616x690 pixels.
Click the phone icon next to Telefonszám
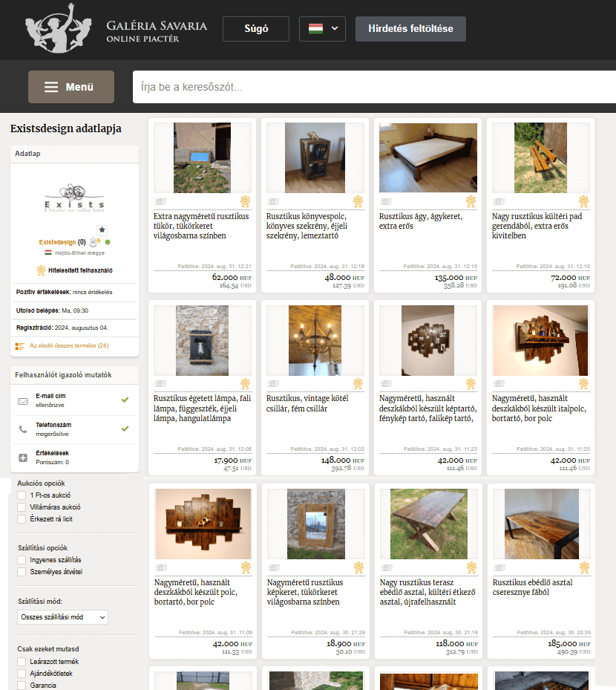coord(23,429)
